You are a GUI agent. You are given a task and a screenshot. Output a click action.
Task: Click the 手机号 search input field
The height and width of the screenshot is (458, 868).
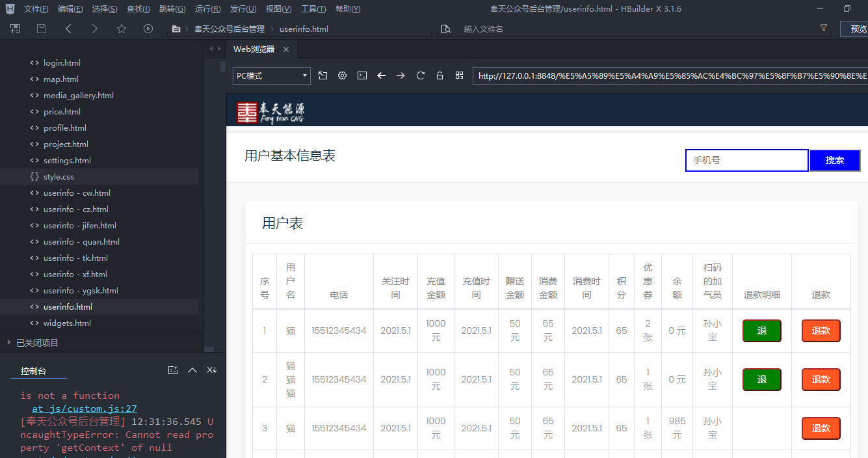point(746,161)
